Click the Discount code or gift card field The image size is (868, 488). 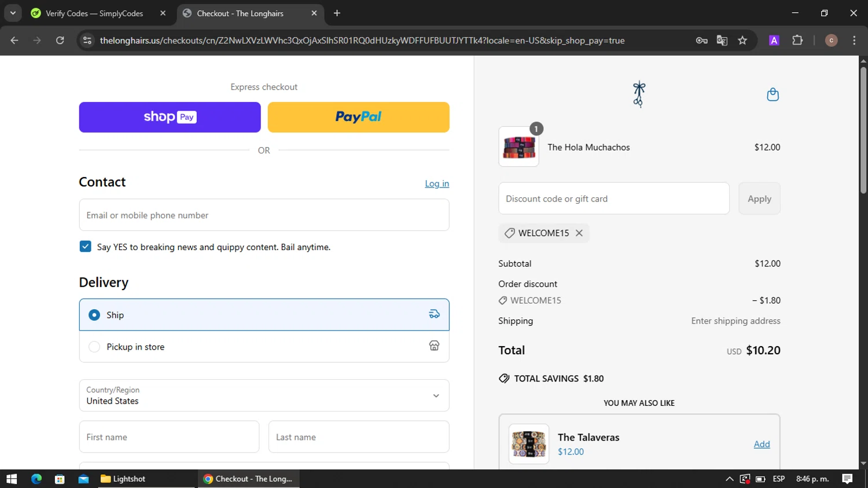point(614,199)
